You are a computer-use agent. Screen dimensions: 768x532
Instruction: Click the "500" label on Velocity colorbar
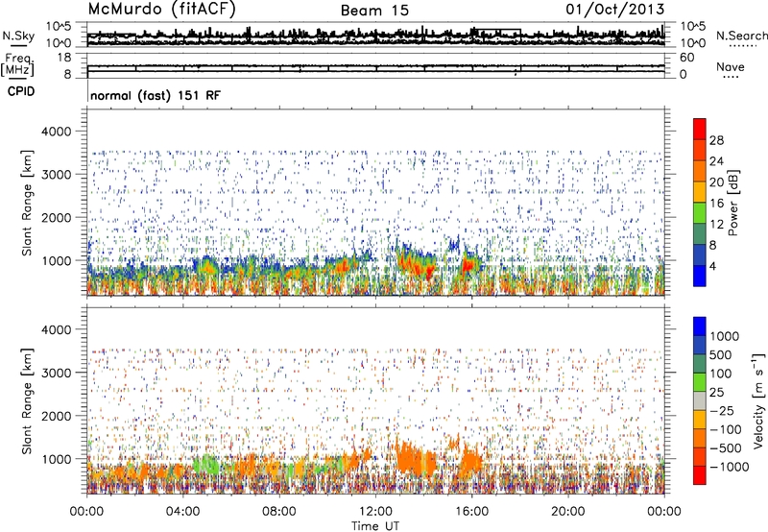[x=720, y=355]
